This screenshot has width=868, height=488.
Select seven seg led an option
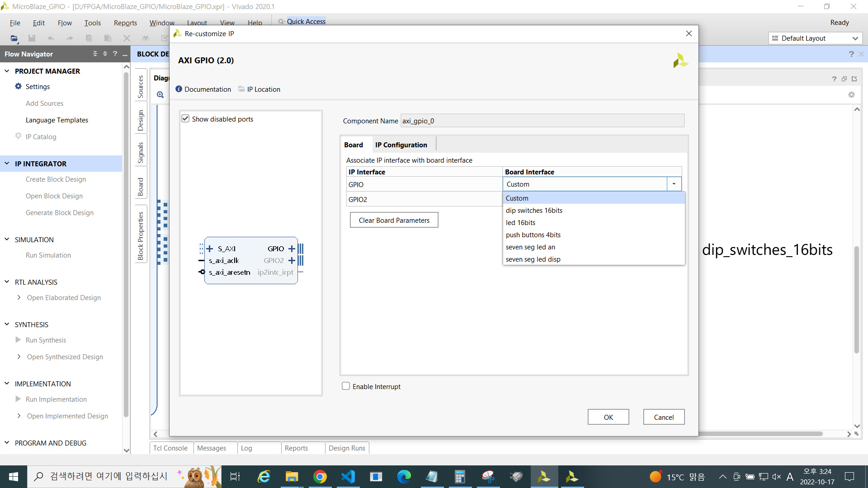pyautogui.click(x=594, y=247)
